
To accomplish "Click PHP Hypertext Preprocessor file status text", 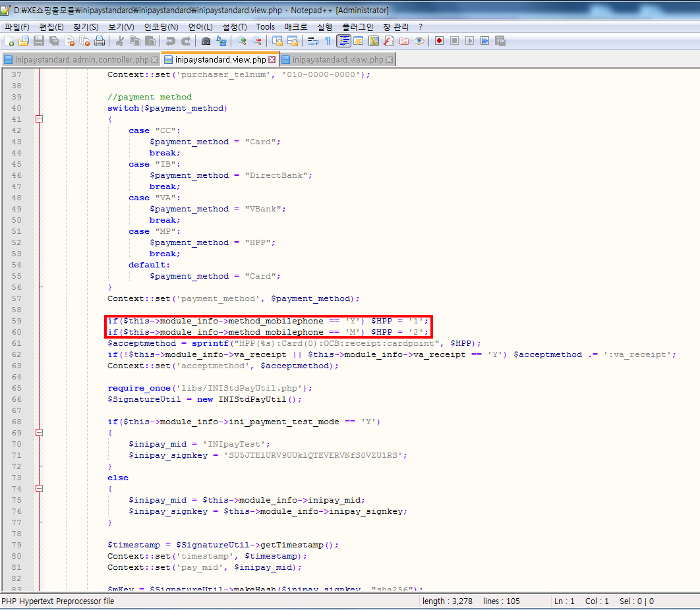I will click(x=58, y=601).
